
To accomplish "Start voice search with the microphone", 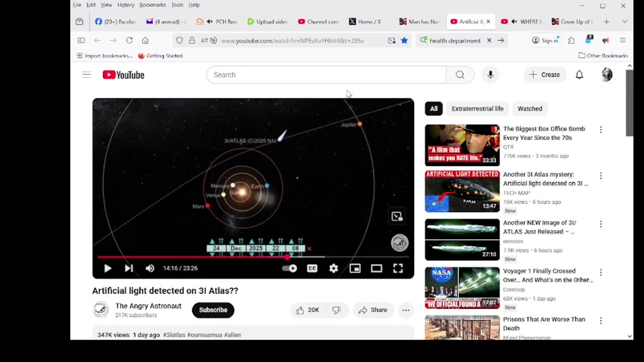I will (491, 75).
